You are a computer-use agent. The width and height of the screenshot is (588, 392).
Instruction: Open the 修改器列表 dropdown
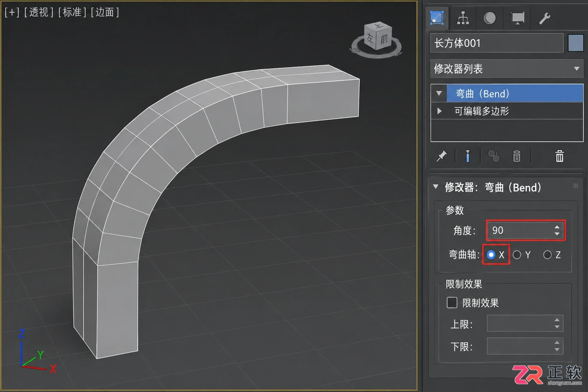click(x=507, y=69)
